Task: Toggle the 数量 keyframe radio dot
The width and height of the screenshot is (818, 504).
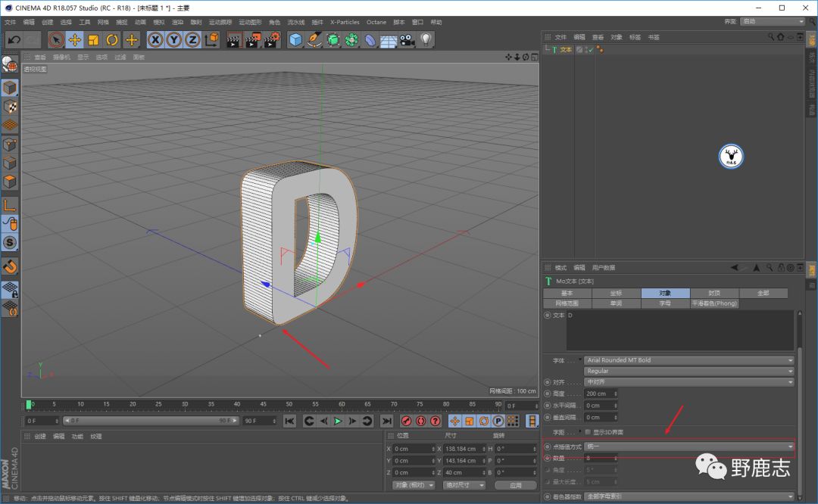Action: 548,458
